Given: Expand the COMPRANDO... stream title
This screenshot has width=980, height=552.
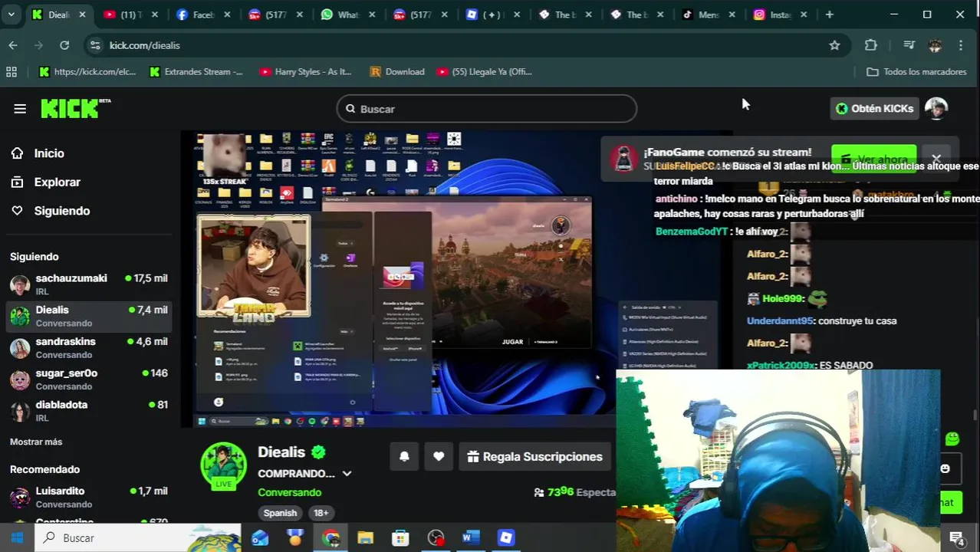Looking at the screenshot, I should [347, 474].
